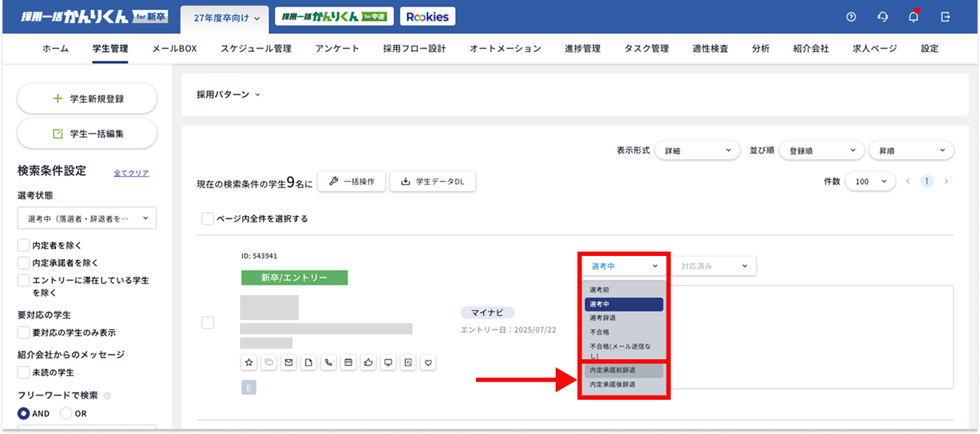Viewport: 980px width, 434px height.
Task: Click the info icon beside フリーワードで検索
Action: [x=107, y=395]
